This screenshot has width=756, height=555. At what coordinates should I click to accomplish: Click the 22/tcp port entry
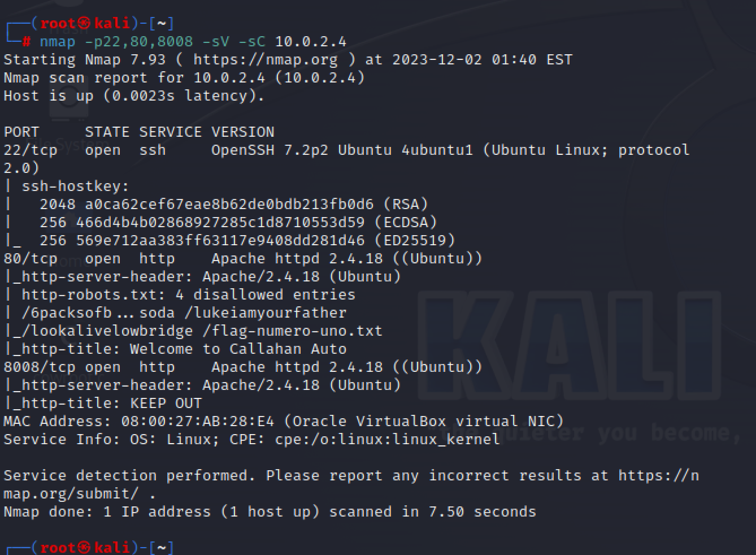tap(31, 150)
